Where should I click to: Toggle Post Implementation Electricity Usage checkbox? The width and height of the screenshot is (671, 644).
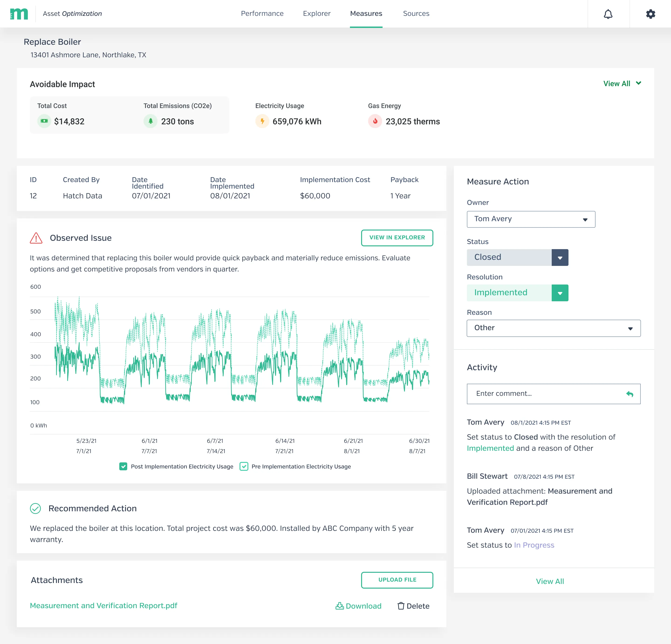click(x=123, y=466)
